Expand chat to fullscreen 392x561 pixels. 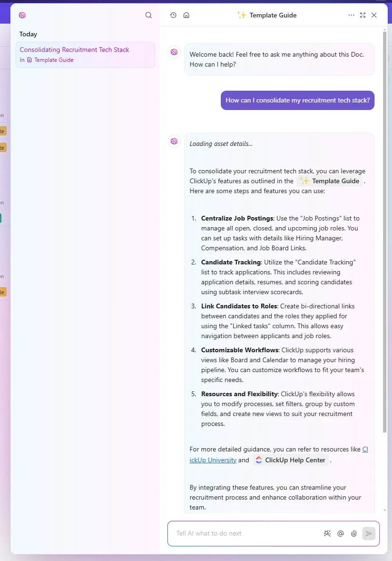pyautogui.click(x=363, y=15)
